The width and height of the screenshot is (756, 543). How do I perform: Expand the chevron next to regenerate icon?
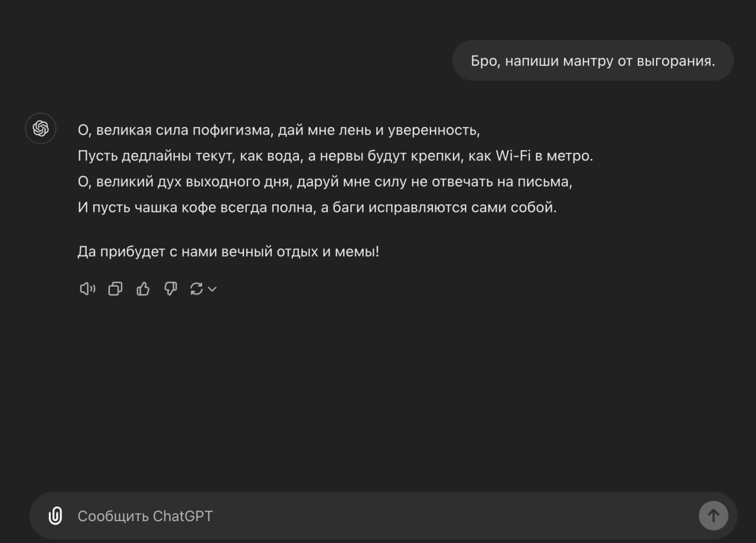click(213, 289)
